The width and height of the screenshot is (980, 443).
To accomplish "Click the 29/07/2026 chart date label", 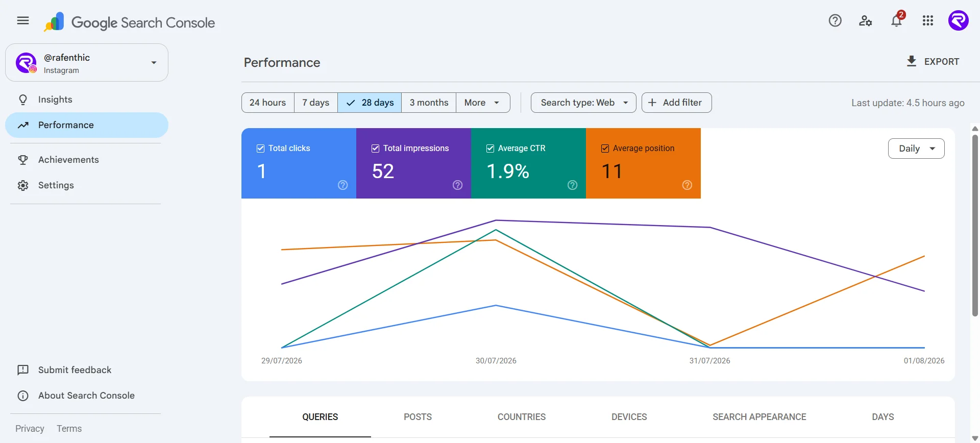I will [282, 361].
